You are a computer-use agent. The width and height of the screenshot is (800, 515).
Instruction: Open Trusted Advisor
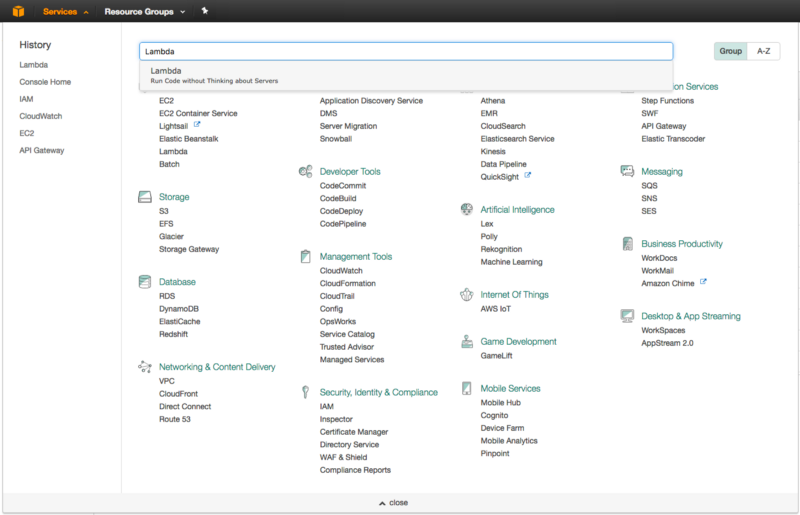(346, 347)
